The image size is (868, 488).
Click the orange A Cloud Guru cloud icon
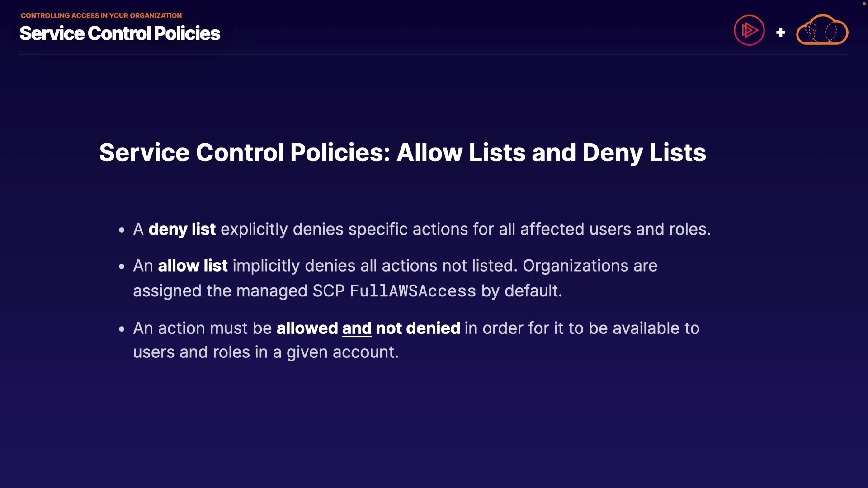[x=822, y=31]
